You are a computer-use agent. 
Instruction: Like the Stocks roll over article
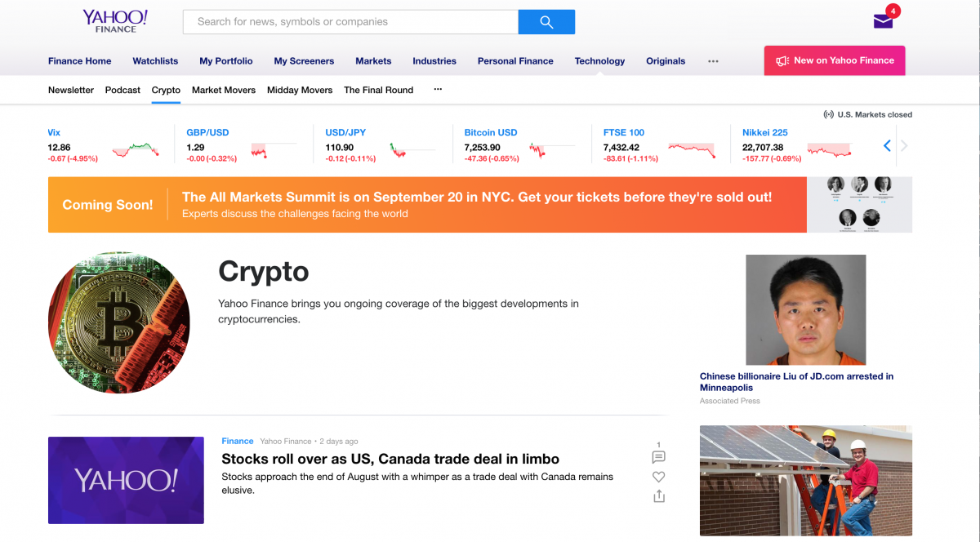658,477
